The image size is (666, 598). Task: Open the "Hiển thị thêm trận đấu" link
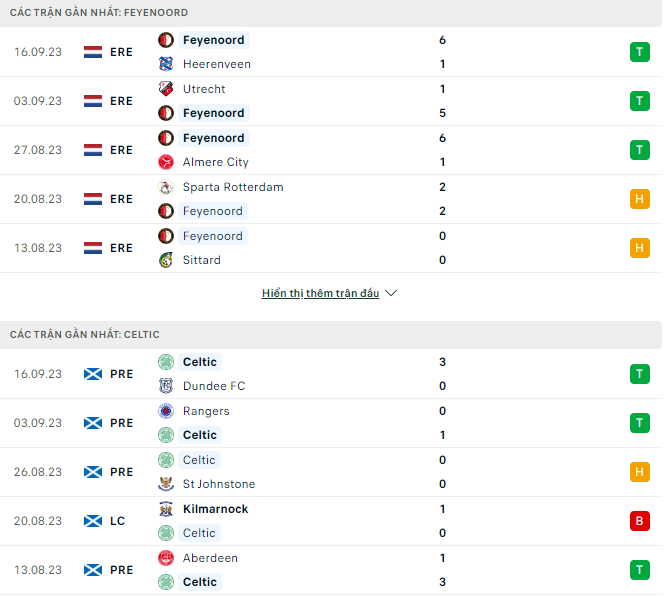[320, 294]
